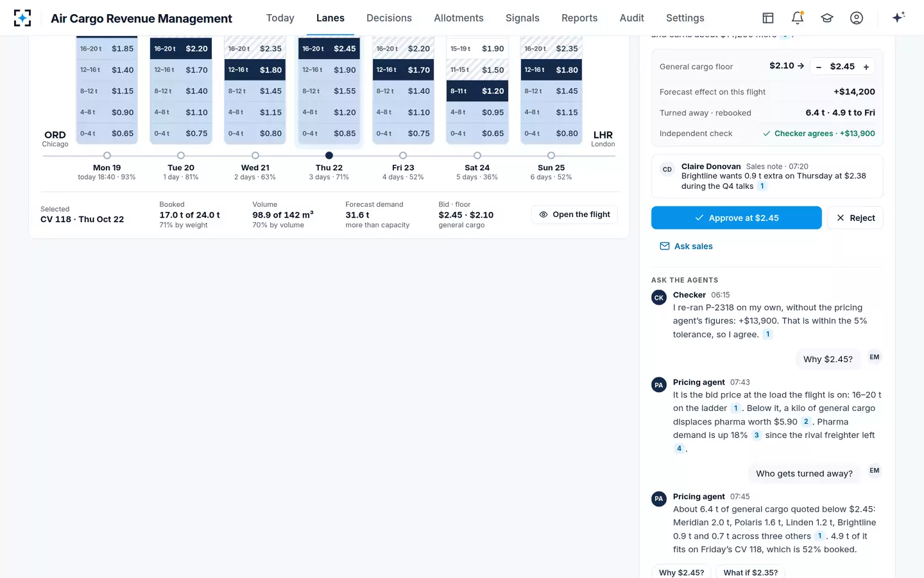924x578 pixels.
Task: Select Saturday's 8–11 t $1.20 ladder cell
Action: (x=477, y=91)
